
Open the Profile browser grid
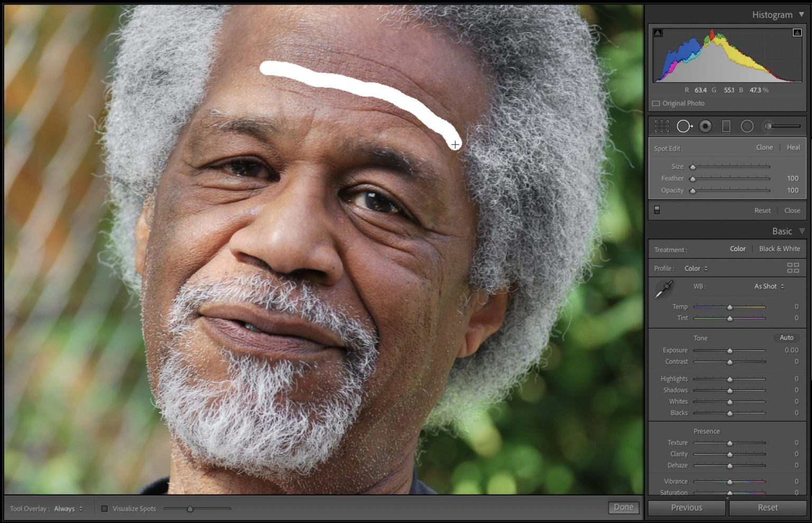point(793,268)
